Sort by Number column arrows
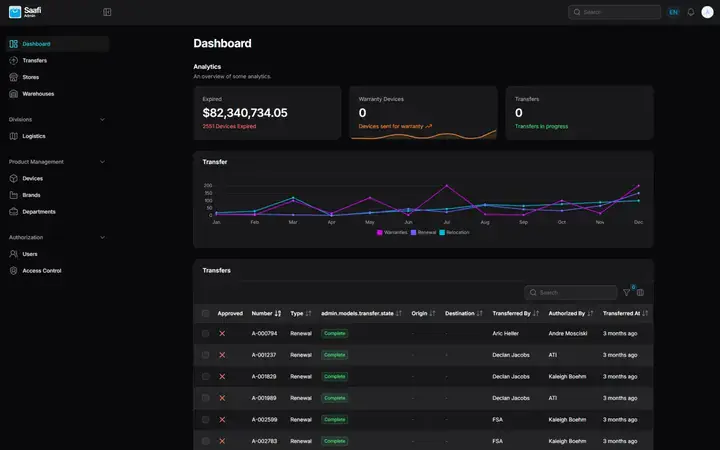This screenshot has height=450, width=720. (x=278, y=313)
